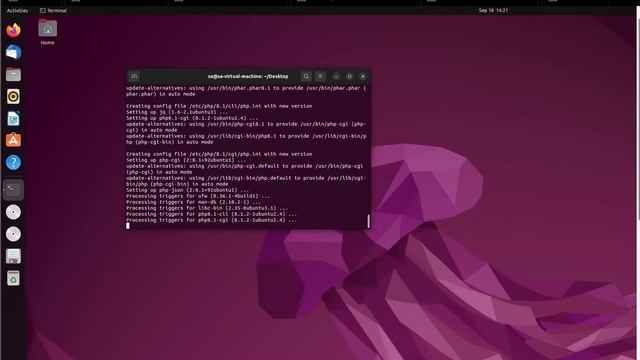Minimize the terminal window
Image resolution: width=640 pixels, height=360 pixels.
pyautogui.click(x=336, y=76)
